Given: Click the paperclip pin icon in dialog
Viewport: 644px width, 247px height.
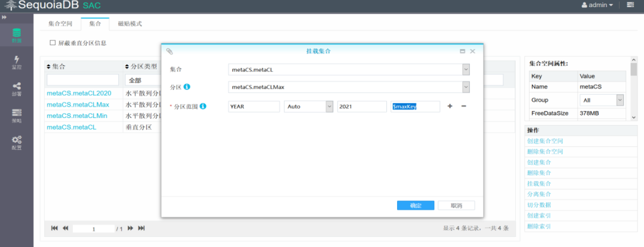Looking at the screenshot, I should tap(169, 51).
